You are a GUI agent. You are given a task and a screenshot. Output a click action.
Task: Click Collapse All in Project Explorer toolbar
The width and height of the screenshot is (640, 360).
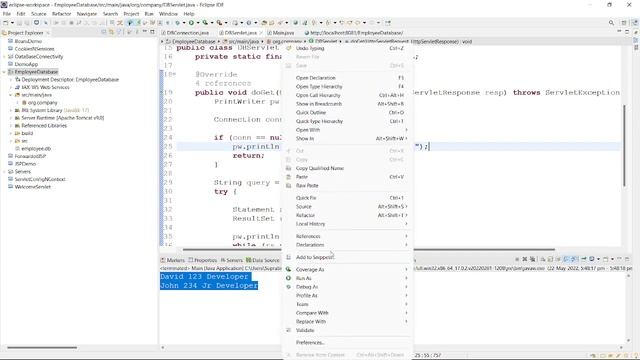tap(104, 32)
